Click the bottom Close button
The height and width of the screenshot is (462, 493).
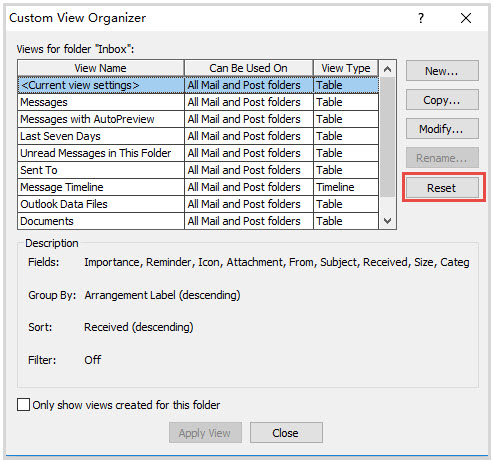pos(286,433)
